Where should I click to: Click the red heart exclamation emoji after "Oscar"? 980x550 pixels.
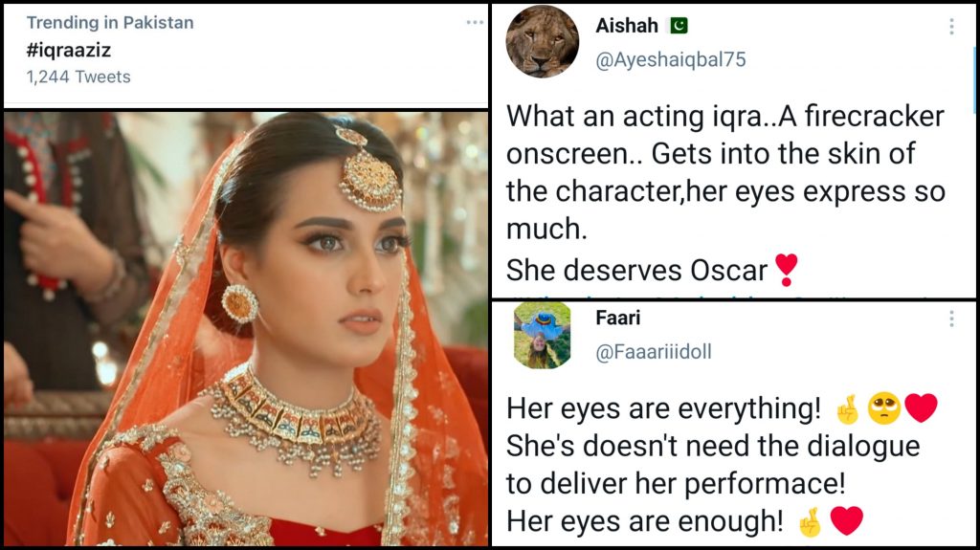pos(786,270)
